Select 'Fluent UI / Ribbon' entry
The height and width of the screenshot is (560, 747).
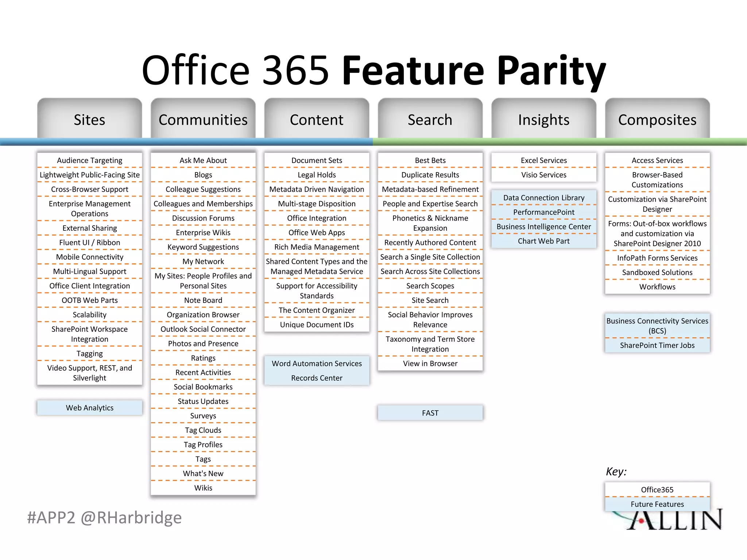click(90, 242)
